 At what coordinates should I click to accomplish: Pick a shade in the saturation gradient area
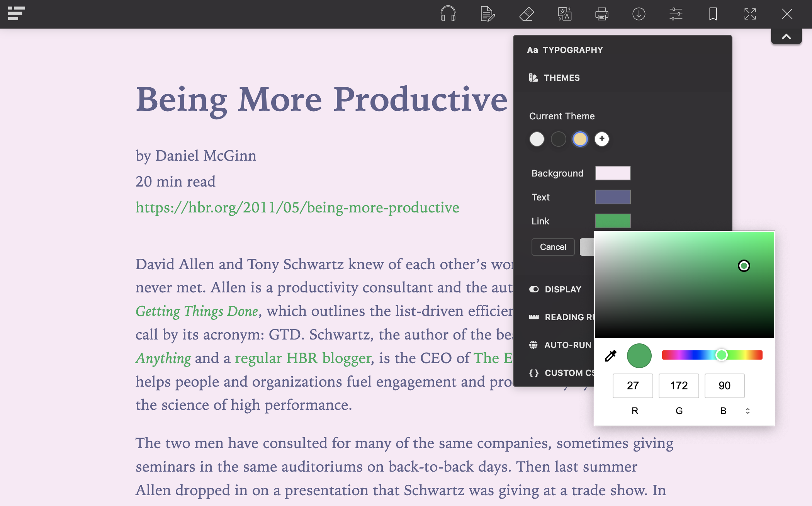pyautogui.click(x=684, y=285)
